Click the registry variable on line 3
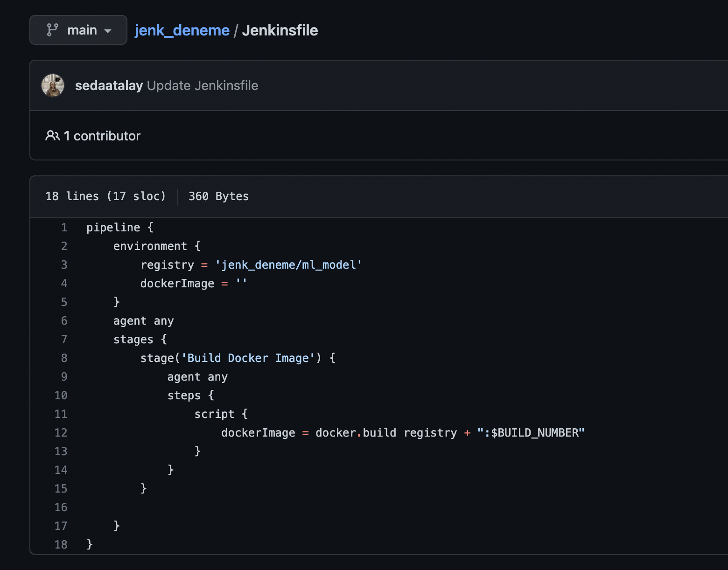The width and height of the screenshot is (728, 570). click(x=168, y=264)
